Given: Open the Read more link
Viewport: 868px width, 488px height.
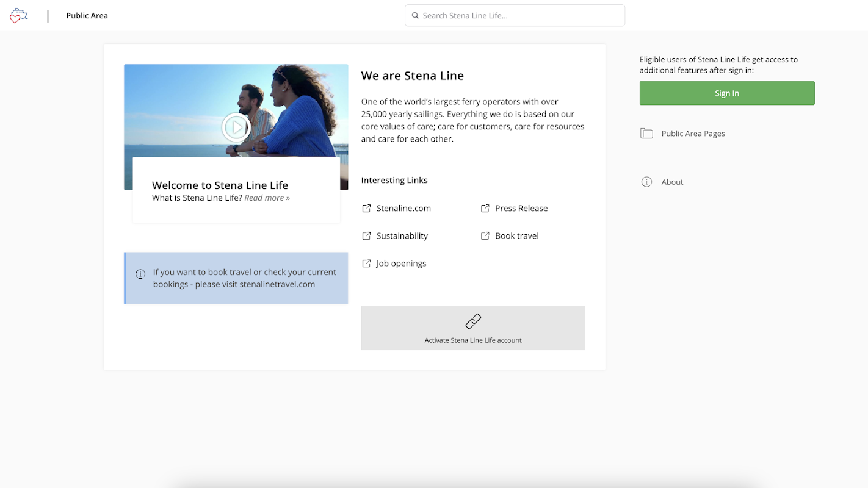Looking at the screenshot, I should pyautogui.click(x=267, y=198).
